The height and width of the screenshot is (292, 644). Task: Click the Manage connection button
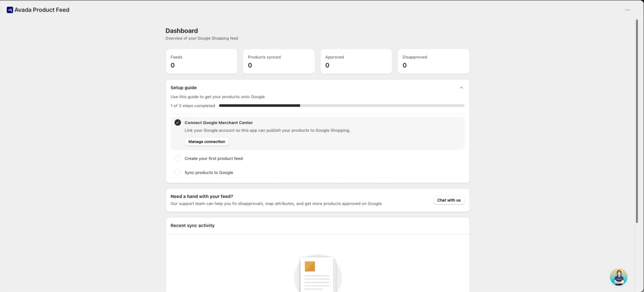[207, 142]
